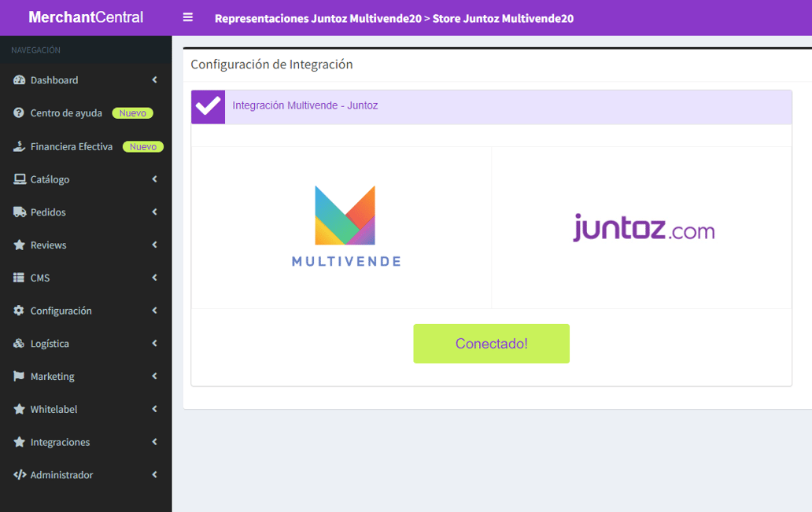Open the Integraciones menu item
Image resolution: width=812 pixels, height=512 pixels.
[86, 442]
